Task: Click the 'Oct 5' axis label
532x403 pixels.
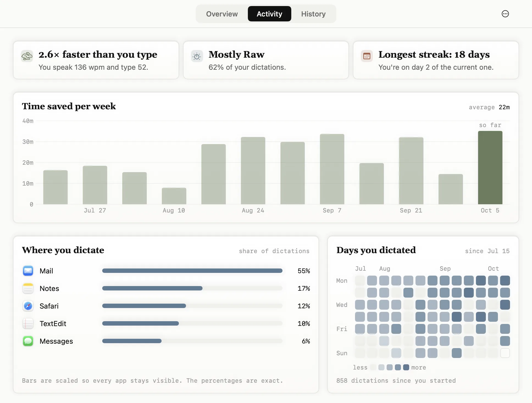Action: click(490, 210)
